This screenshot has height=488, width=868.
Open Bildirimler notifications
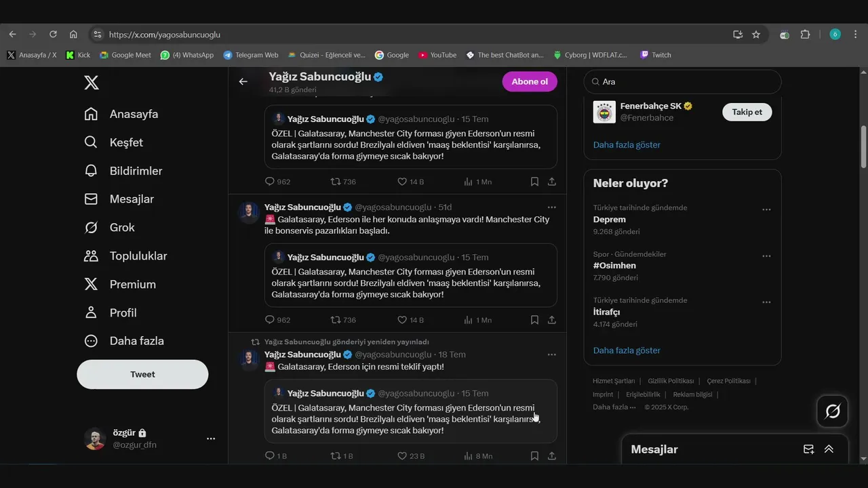123,171
